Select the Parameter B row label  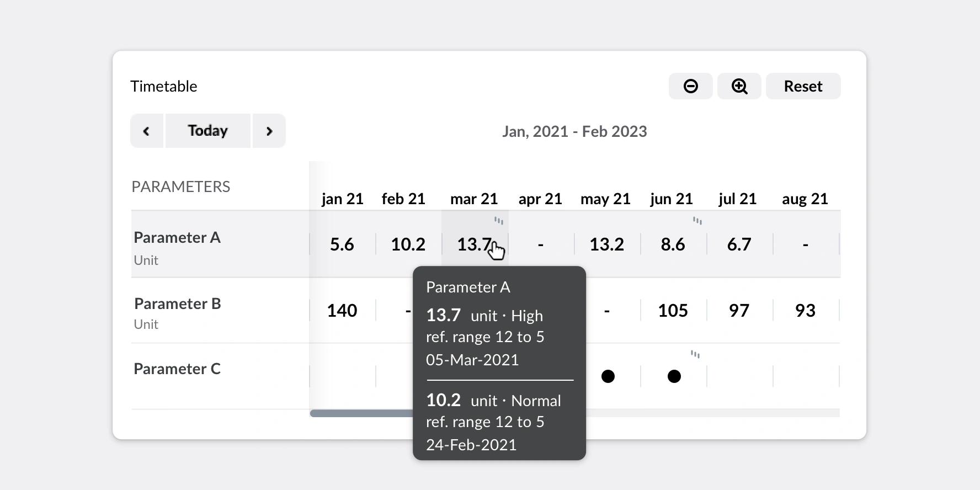point(177,303)
